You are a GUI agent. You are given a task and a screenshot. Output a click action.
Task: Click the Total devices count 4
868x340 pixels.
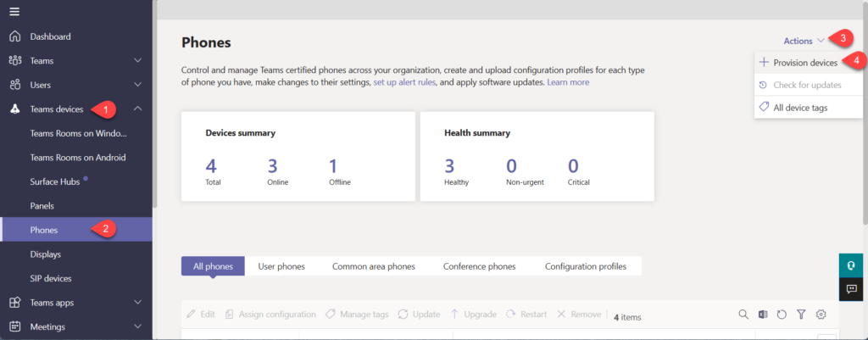pos(213,166)
